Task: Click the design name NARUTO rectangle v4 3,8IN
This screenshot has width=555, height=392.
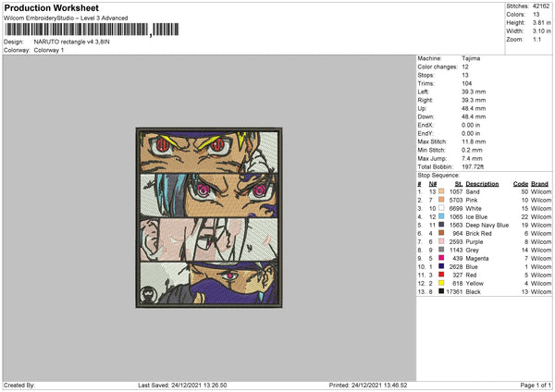Action: [x=72, y=42]
